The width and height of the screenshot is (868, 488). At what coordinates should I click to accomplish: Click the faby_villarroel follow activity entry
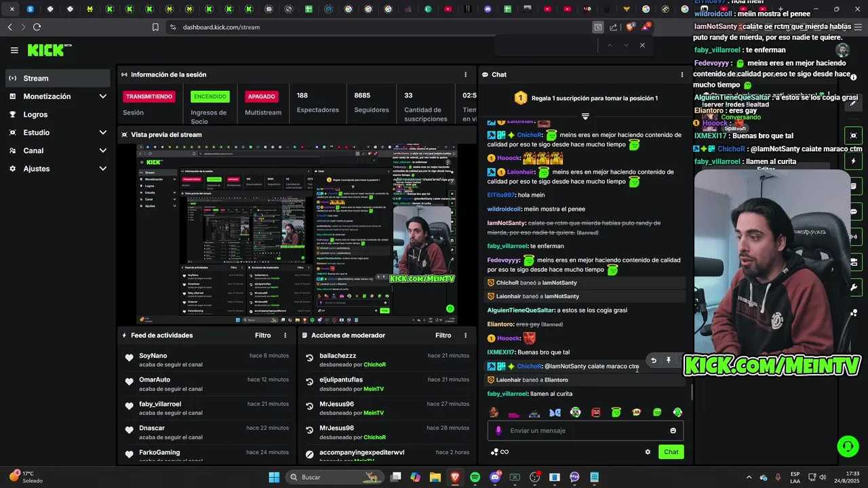point(207,408)
